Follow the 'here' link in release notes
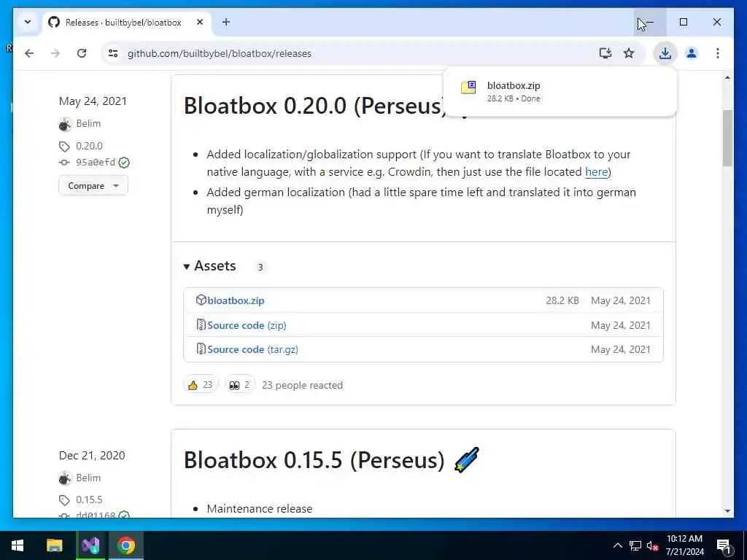The height and width of the screenshot is (560, 747). pyautogui.click(x=596, y=171)
